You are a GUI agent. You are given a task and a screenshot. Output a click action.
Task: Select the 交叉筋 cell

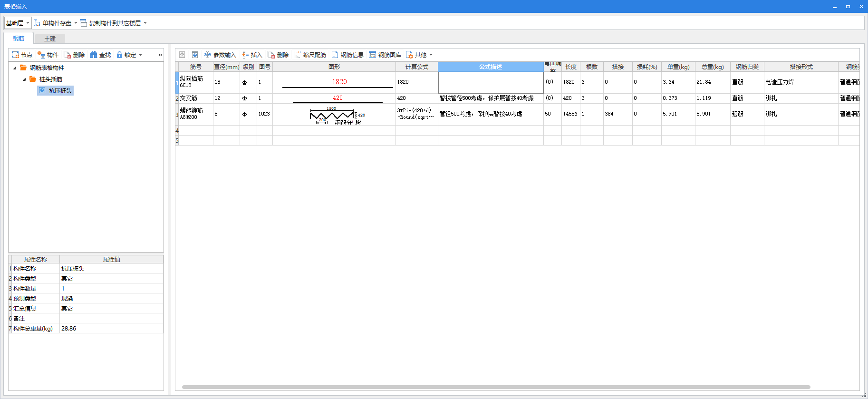tap(196, 98)
